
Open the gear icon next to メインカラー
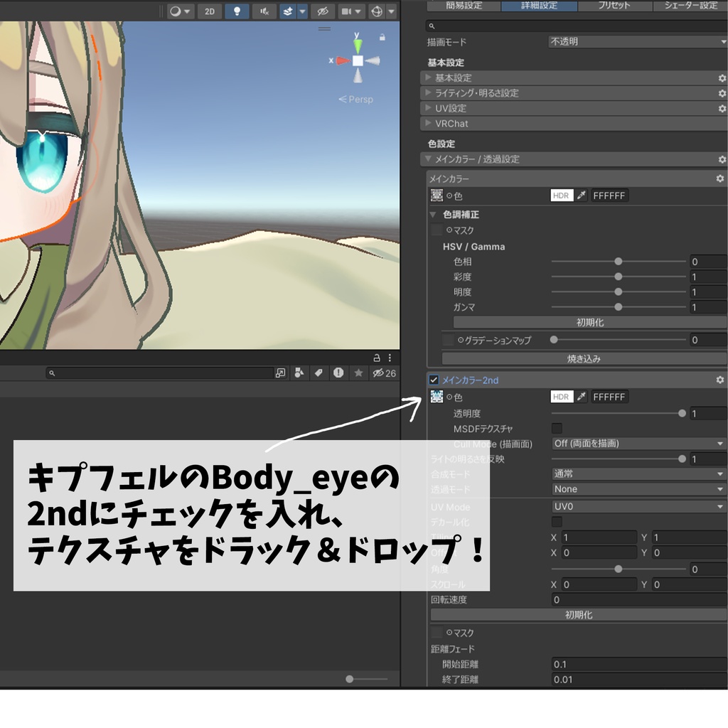pos(720,178)
